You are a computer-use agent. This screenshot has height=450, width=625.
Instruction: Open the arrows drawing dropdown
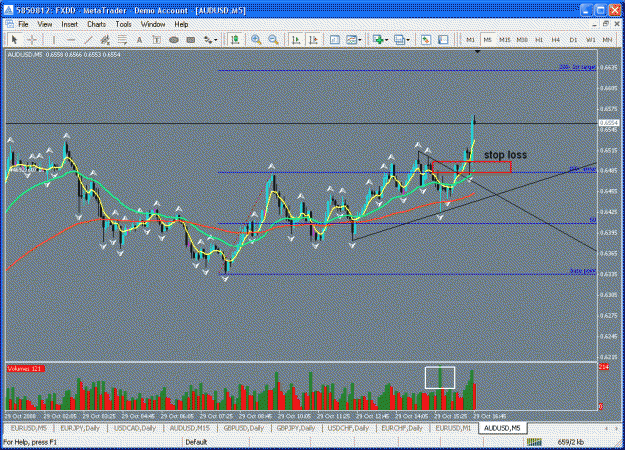tap(210, 39)
